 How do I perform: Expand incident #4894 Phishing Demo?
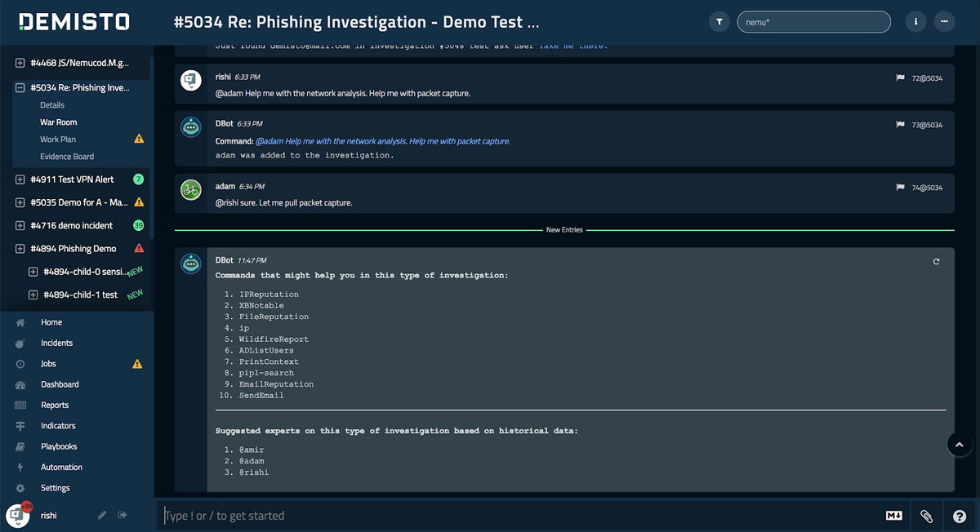coord(20,249)
